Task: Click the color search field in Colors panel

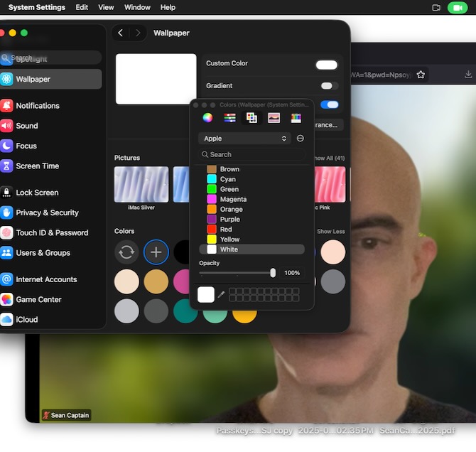Action: tap(251, 155)
